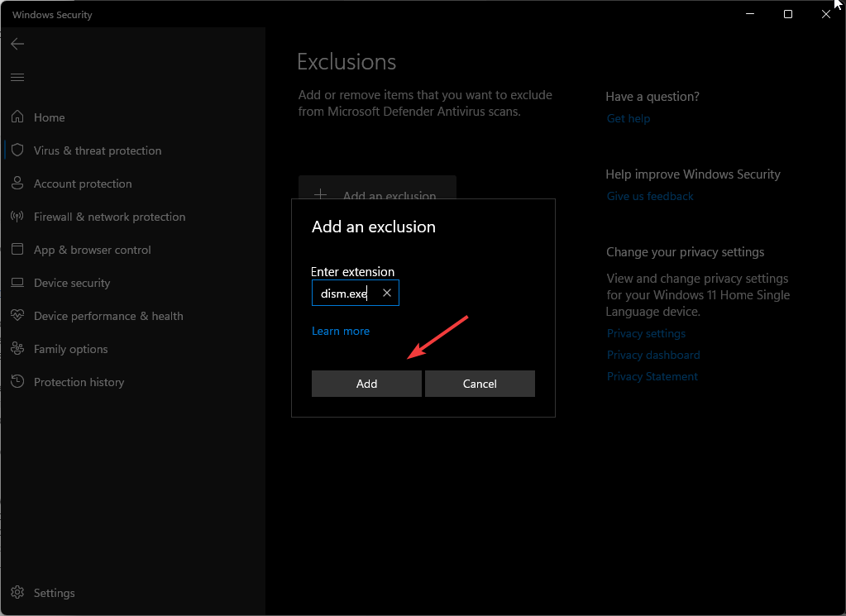The image size is (846, 616).
Task: Click the Enter extension text field
Action: [x=356, y=293]
